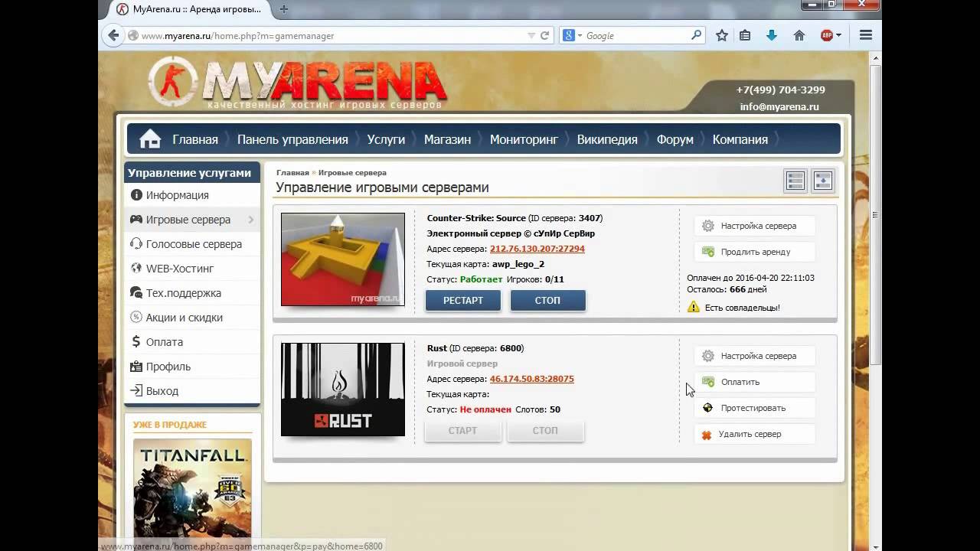This screenshot has width=980, height=551.
Task: Click the warning icon next to Есть совладельцы
Action: click(694, 307)
